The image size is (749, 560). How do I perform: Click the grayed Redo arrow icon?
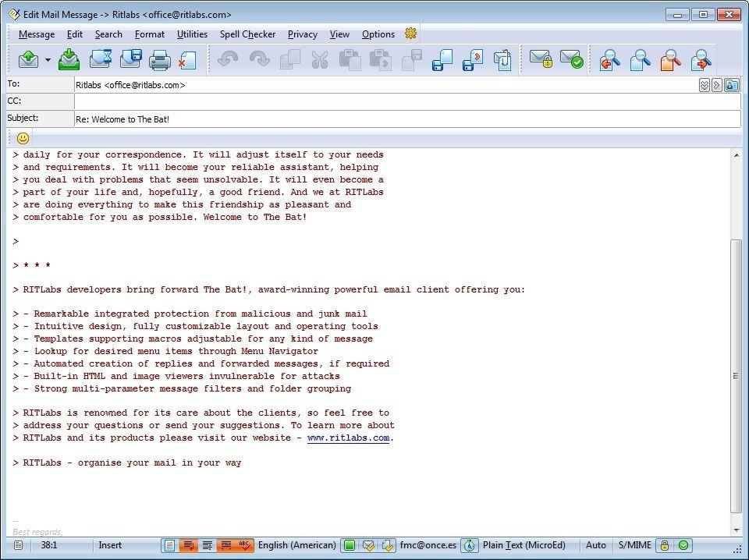(259, 60)
